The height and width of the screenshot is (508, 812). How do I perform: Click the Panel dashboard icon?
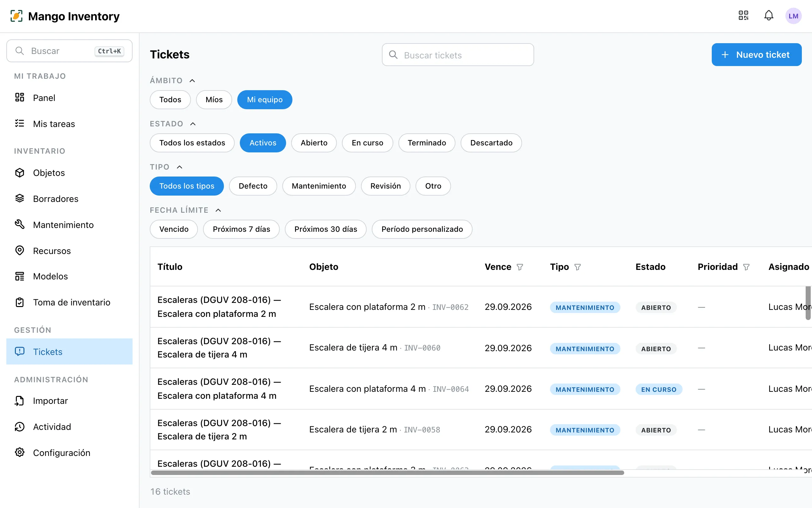20,97
